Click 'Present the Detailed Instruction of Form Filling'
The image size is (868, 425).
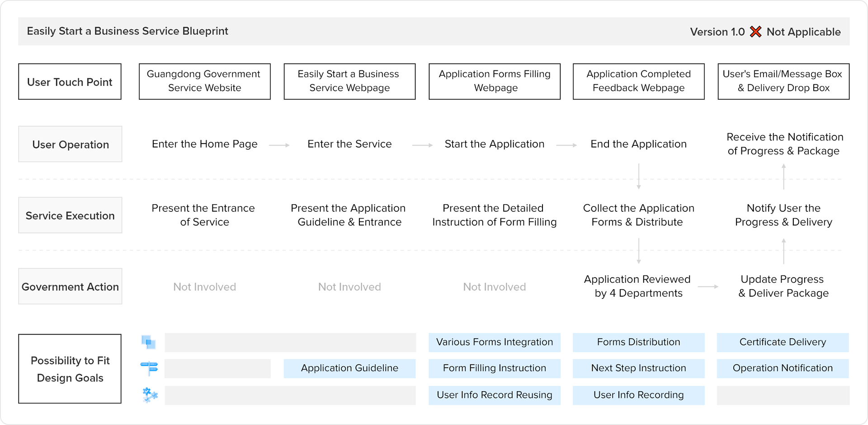click(x=494, y=215)
